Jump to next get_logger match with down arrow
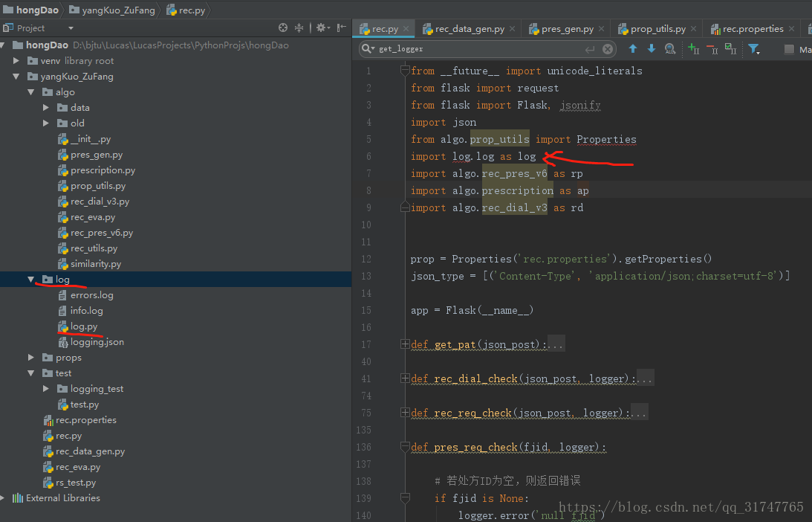 tap(652, 48)
